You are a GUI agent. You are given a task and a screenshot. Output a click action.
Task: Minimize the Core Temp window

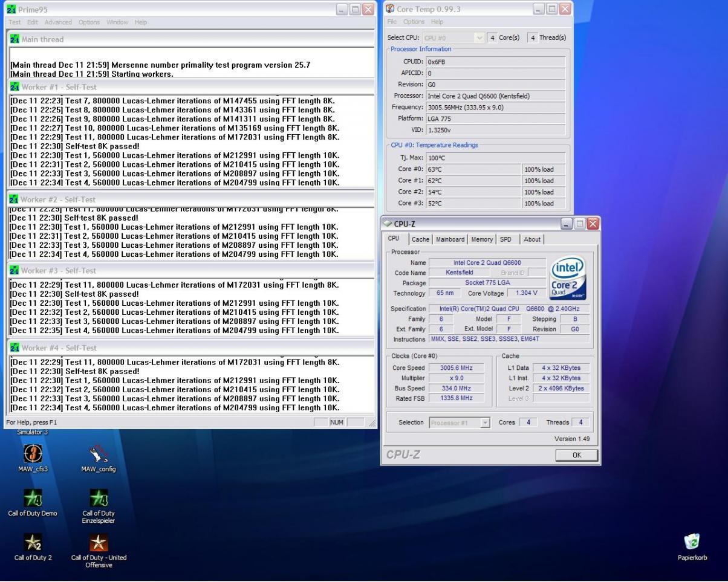539,9
